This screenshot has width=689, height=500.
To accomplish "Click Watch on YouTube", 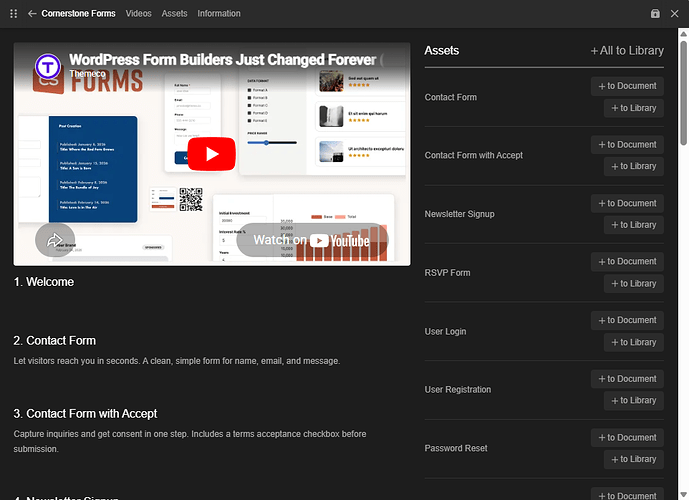I will click(312, 240).
